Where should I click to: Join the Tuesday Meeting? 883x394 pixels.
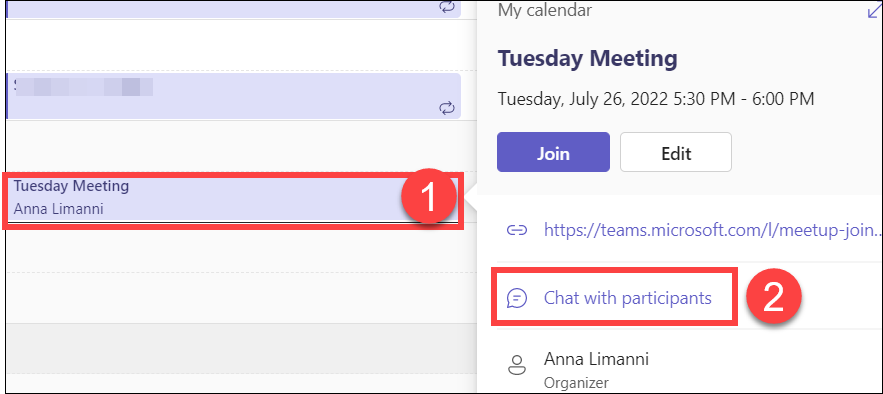tap(553, 152)
